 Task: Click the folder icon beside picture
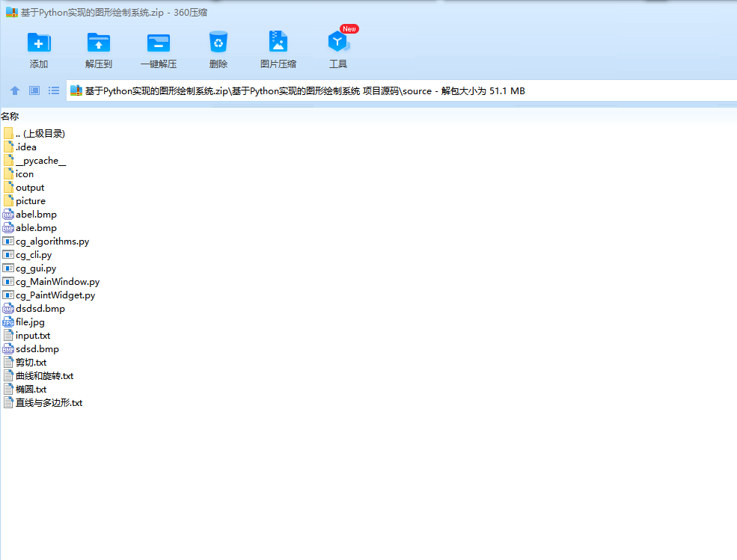8,201
